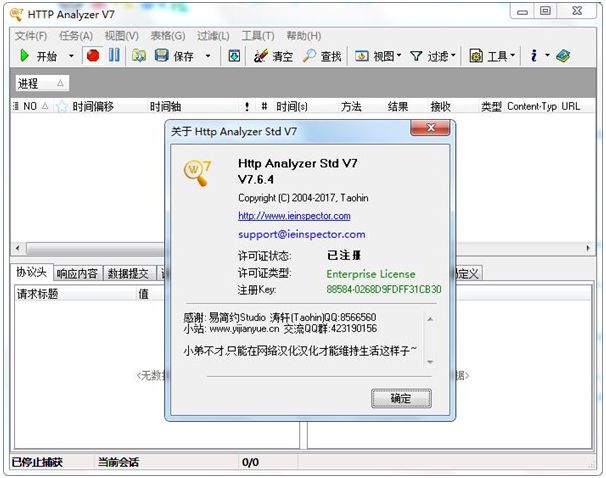Click the Find (查找) magnifier icon
Viewport: 606px width, 478px height.
pyautogui.click(x=309, y=56)
